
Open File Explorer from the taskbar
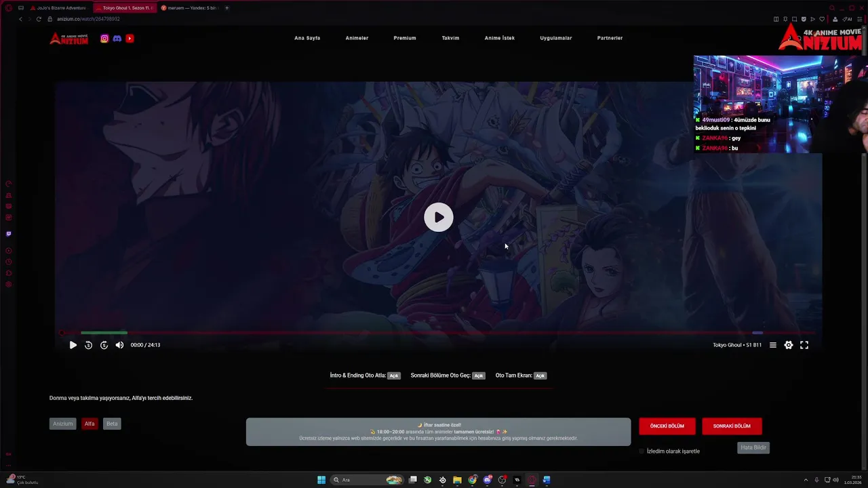pos(457,480)
